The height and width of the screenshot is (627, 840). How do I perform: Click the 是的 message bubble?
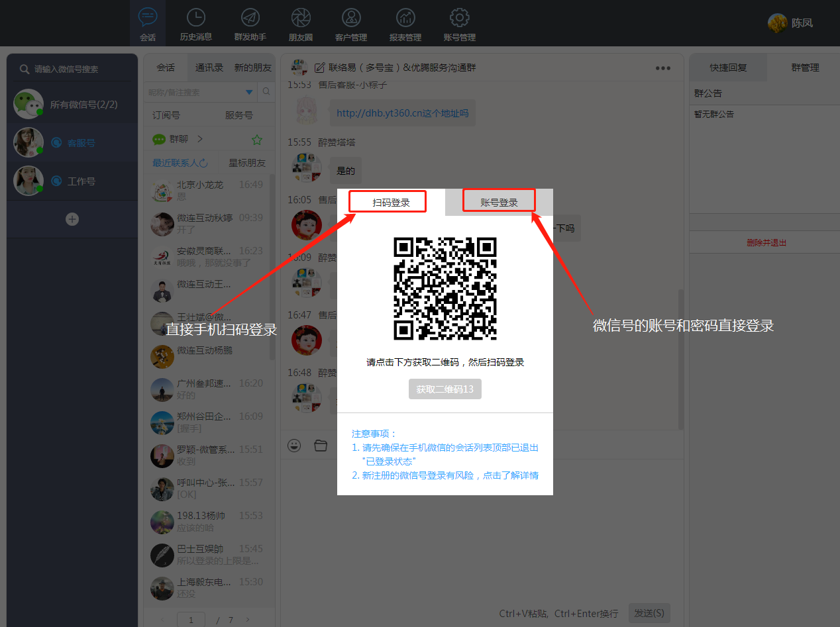coord(346,171)
